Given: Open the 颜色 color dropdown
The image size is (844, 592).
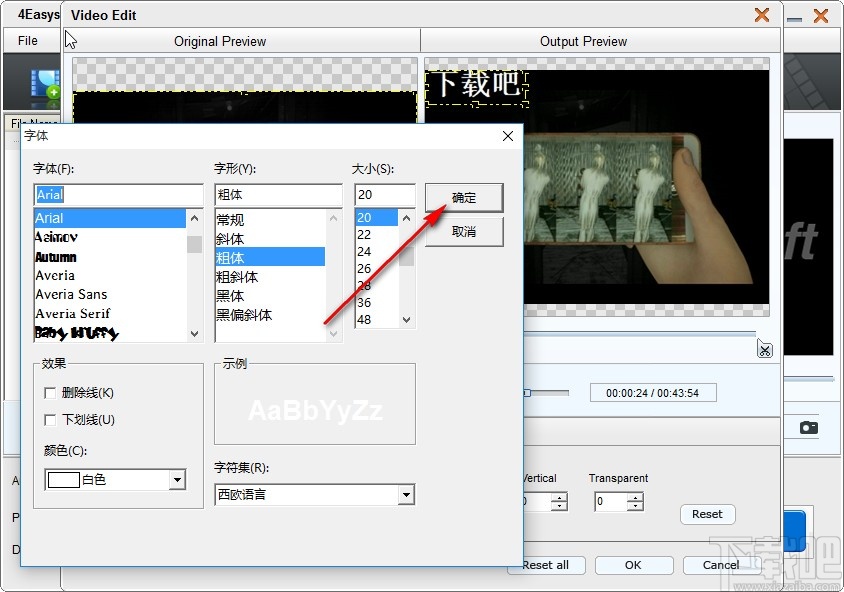Looking at the screenshot, I should [177, 480].
